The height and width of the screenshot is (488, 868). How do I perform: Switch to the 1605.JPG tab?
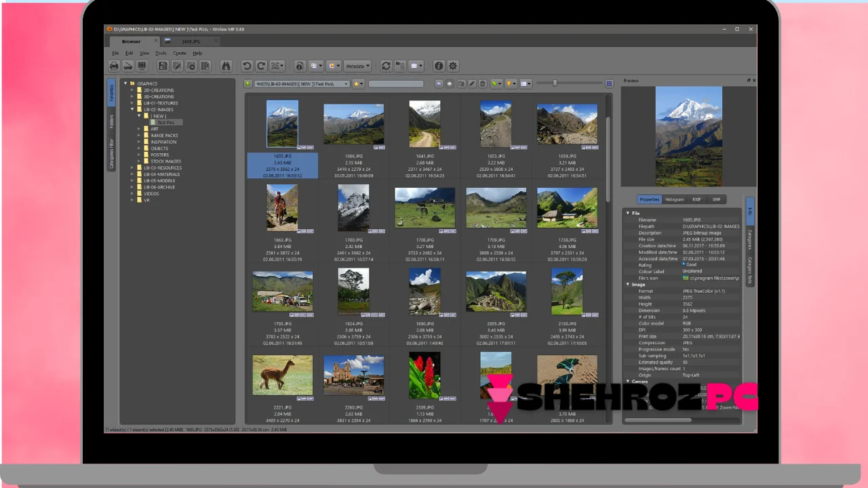tap(191, 41)
